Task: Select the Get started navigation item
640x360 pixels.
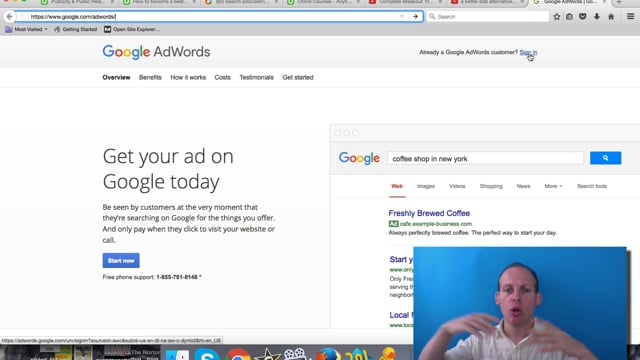Action: click(298, 78)
